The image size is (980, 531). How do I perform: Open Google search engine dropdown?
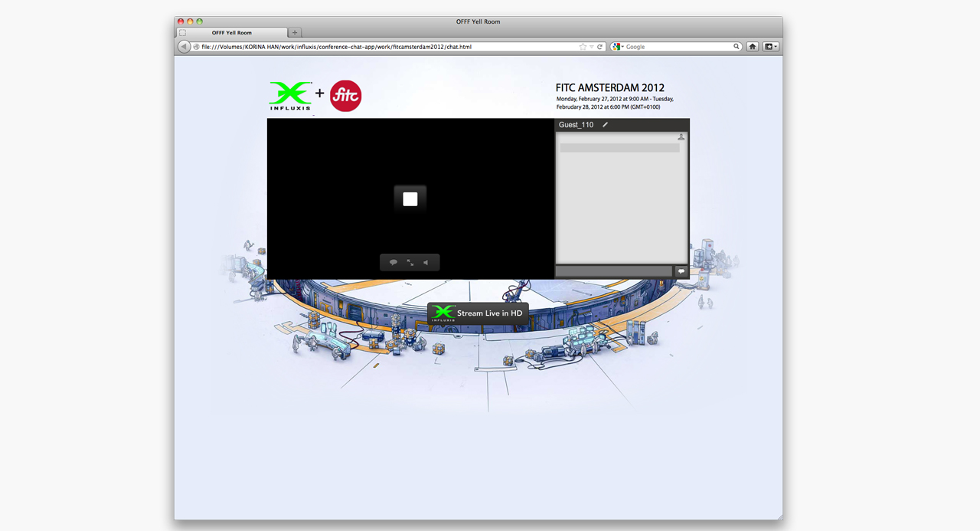[x=618, y=47]
